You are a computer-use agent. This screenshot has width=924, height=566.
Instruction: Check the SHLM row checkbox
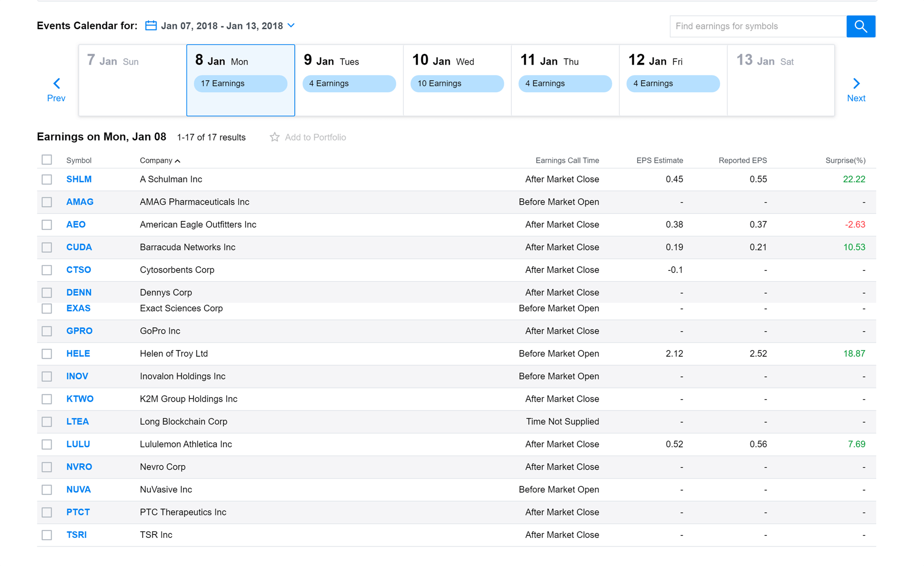point(47,179)
